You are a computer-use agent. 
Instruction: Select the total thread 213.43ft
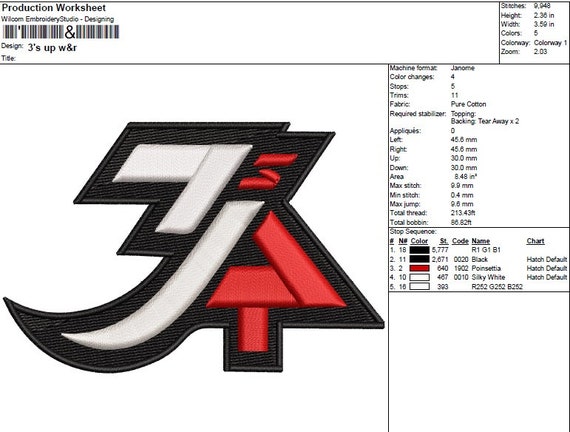click(463, 213)
